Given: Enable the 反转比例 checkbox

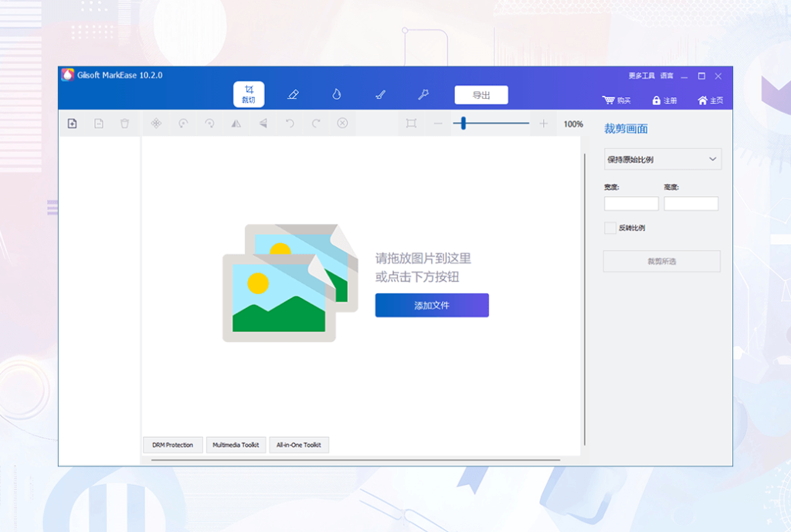Looking at the screenshot, I should 610,228.
